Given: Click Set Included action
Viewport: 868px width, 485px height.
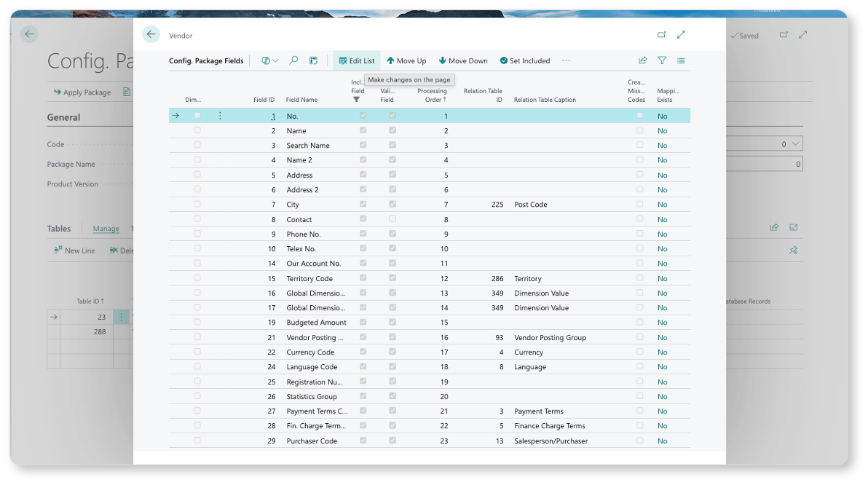Looking at the screenshot, I should click(x=525, y=60).
